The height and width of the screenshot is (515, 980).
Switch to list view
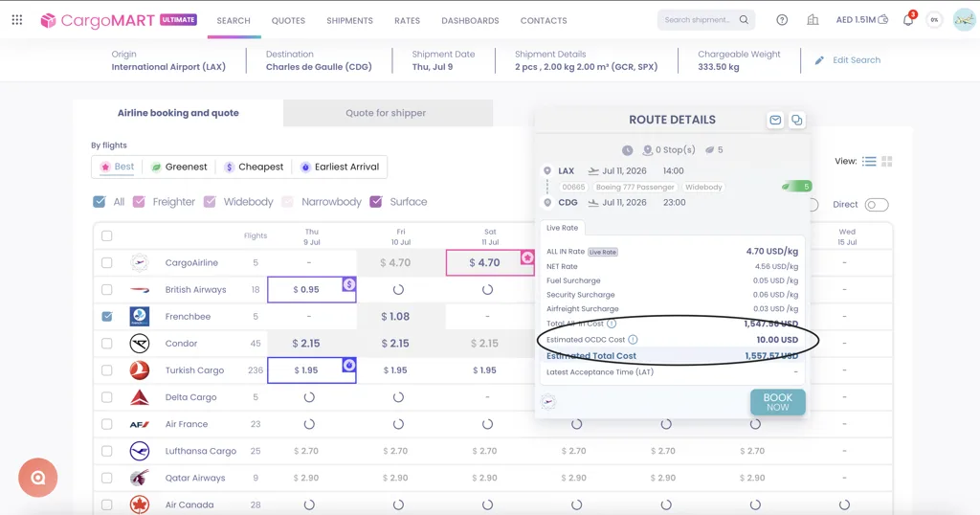coord(869,161)
